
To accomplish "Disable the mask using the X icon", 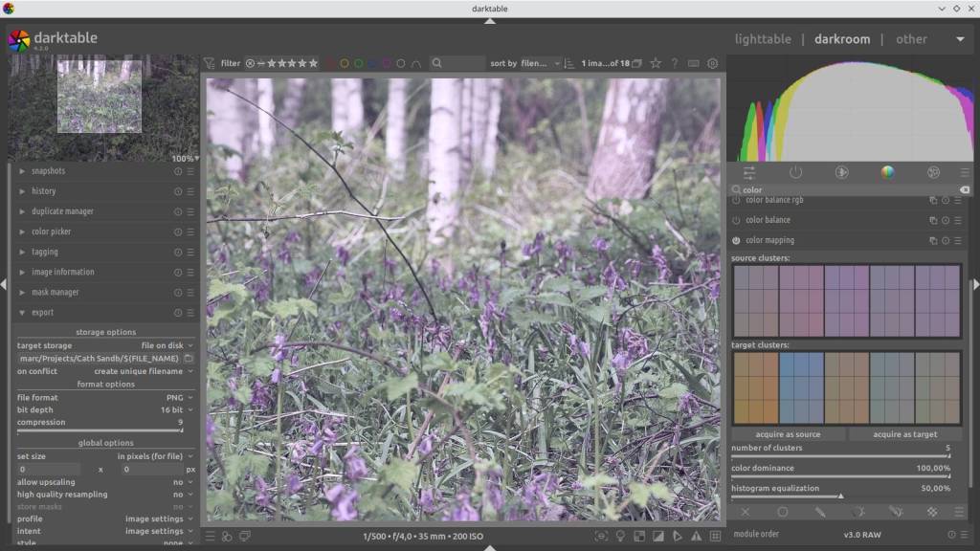I will (745, 512).
